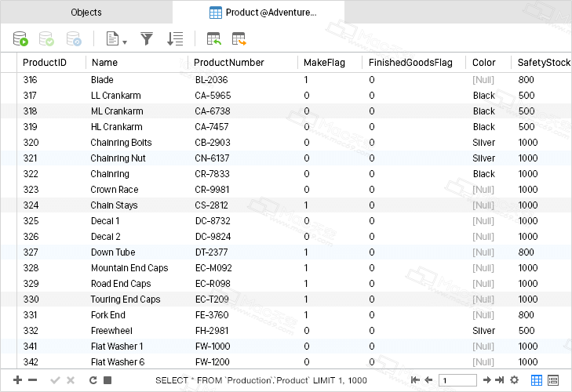Image resolution: width=572 pixels, height=392 pixels.
Task: Click the Rollback transaction icon
Action: (x=74, y=38)
